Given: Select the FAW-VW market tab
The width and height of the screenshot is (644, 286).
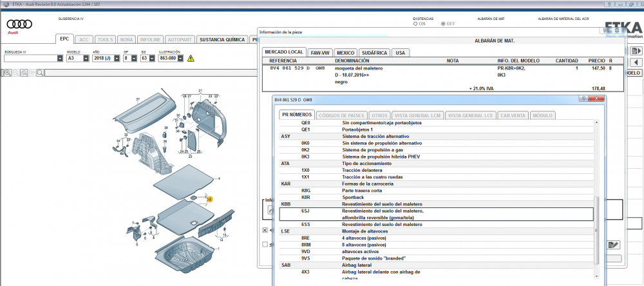Looking at the screenshot, I should [x=320, y=53].
